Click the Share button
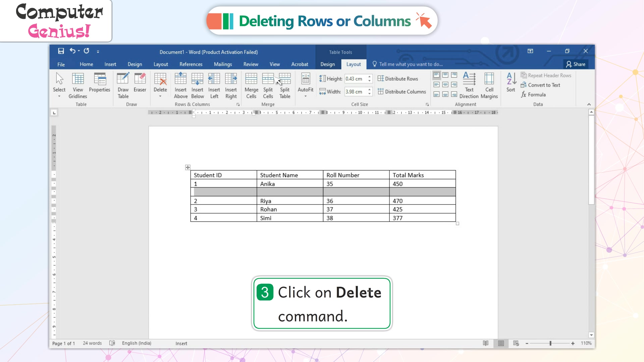 (x=576, y=64)
